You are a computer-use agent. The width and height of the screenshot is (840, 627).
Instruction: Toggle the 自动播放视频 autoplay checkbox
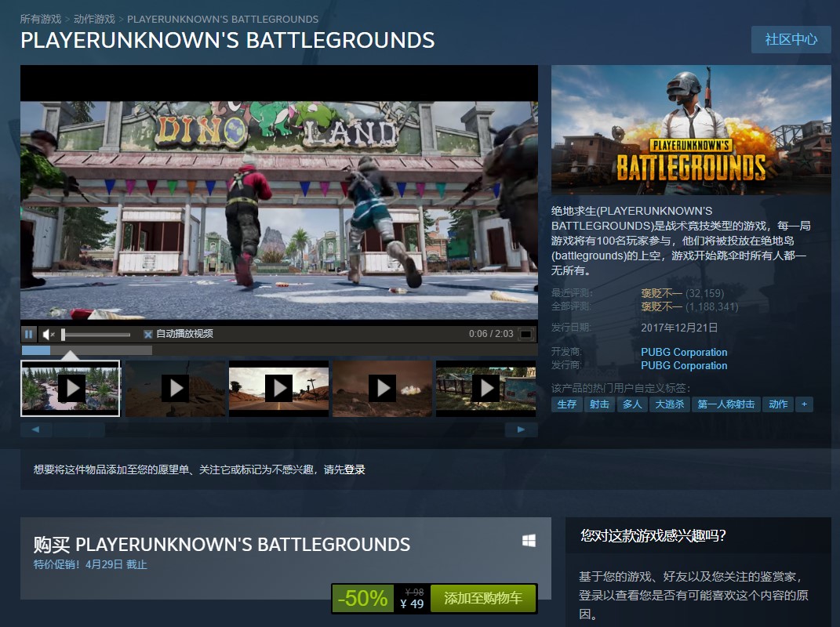coord(147,334)
